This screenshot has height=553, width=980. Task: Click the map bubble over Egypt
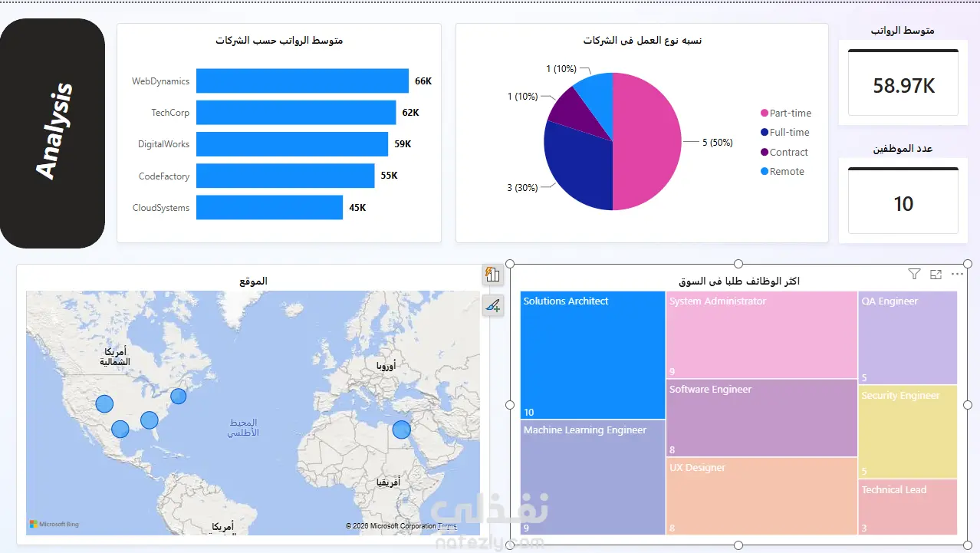coord(402,430)
